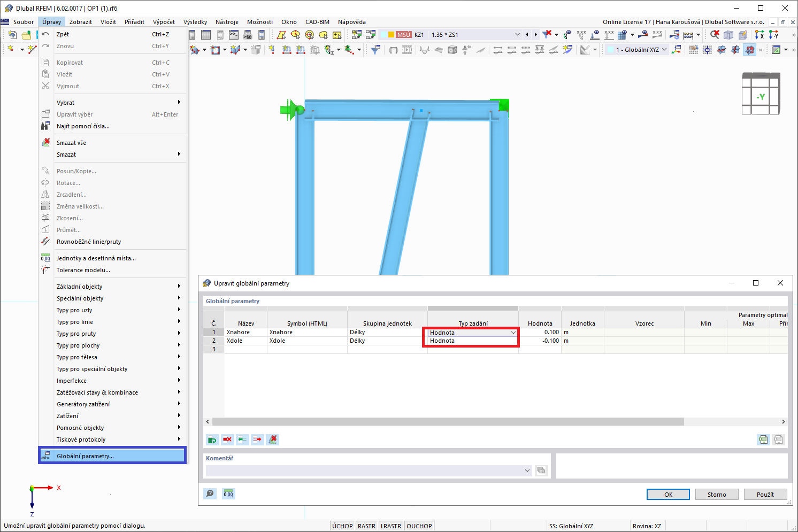This screenshot has height=532, width=798.
Task: Click scroll right arrow of parameters table
Action: point(783,421)
